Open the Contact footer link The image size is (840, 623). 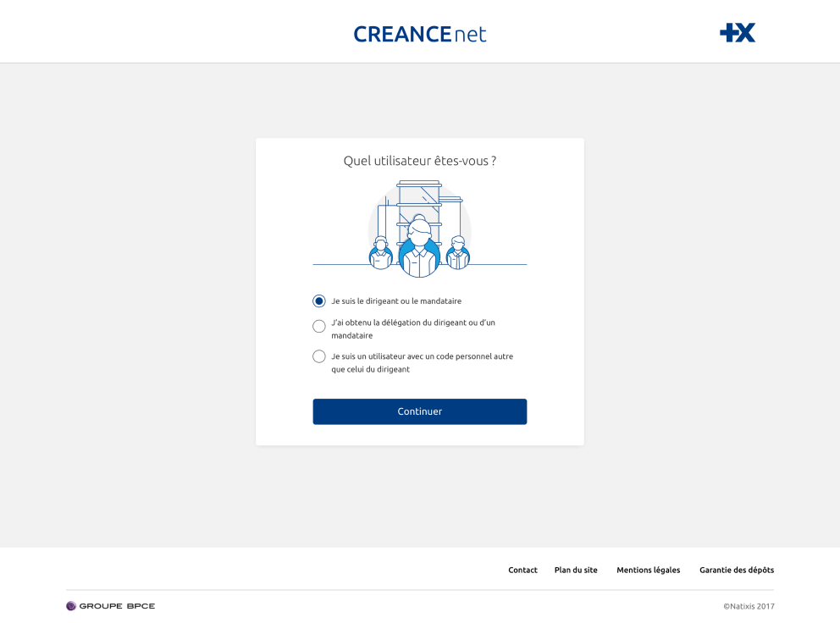point(522,571)
